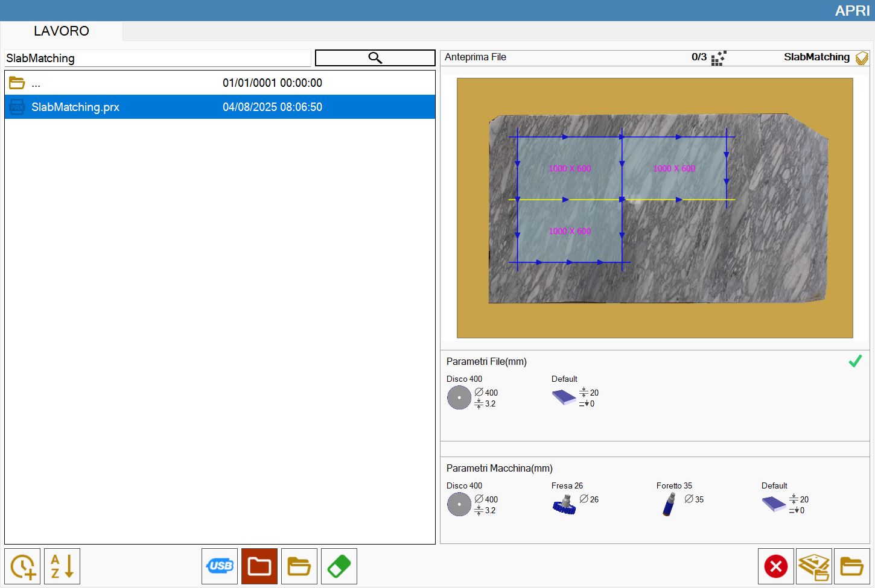Click the SlabMatching badge icon in preview header
This screenshot has height=588, width=875.
pos(862,58)
